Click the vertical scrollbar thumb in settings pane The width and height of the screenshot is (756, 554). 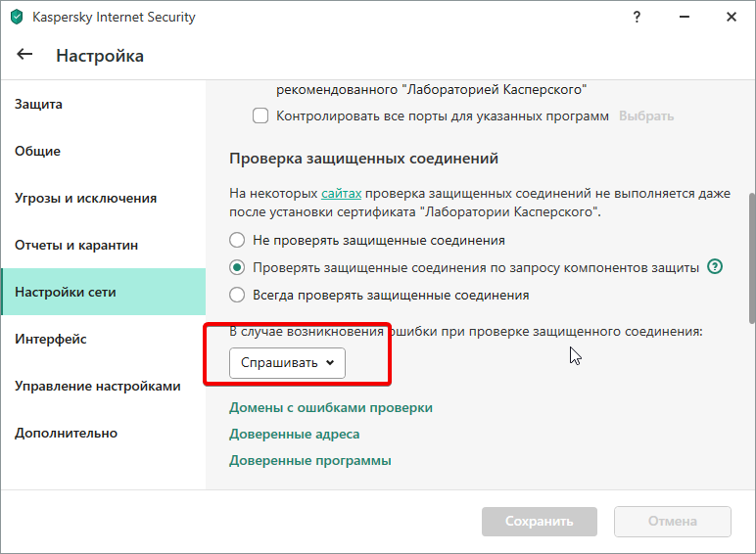(x=752, y=257)
